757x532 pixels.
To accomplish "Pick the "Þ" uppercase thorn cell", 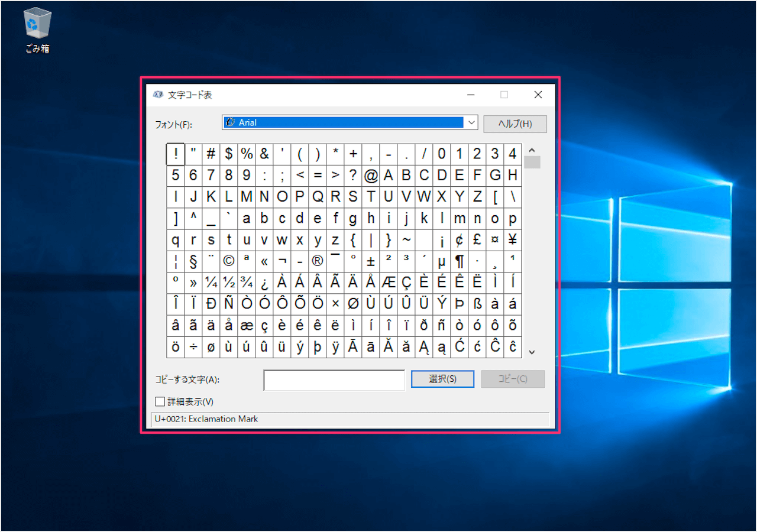I will (460, 304).
